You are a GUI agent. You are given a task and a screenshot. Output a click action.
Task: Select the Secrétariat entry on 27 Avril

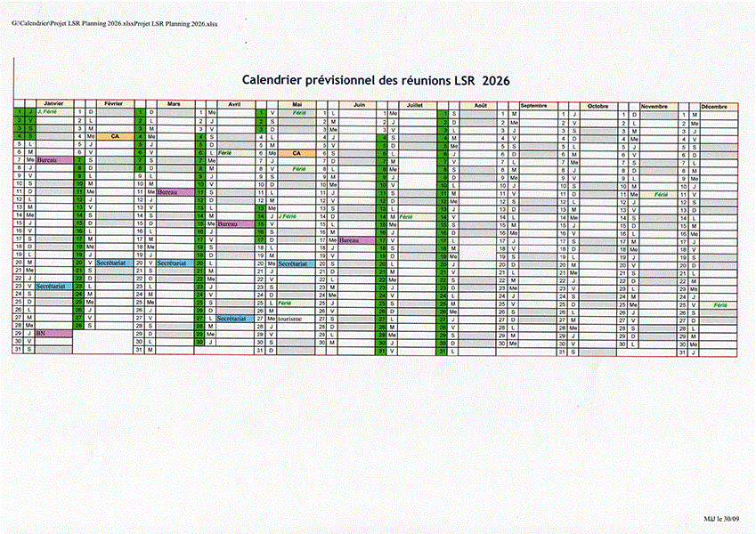[x=231, y=318]
